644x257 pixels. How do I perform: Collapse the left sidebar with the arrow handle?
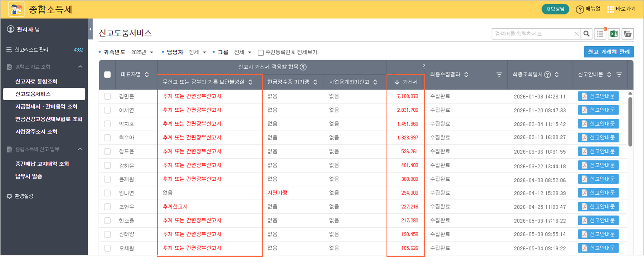[x=90, y=29]
